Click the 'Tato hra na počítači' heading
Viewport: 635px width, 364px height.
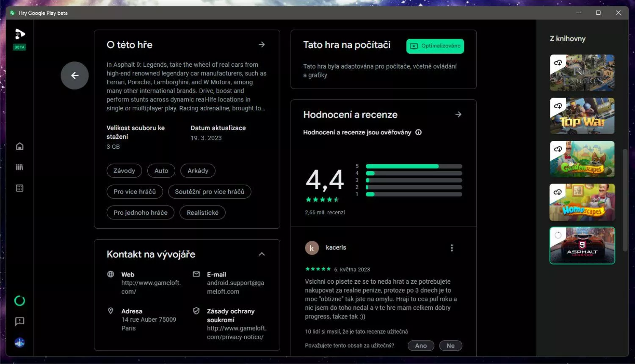click(x=347, y=45)
